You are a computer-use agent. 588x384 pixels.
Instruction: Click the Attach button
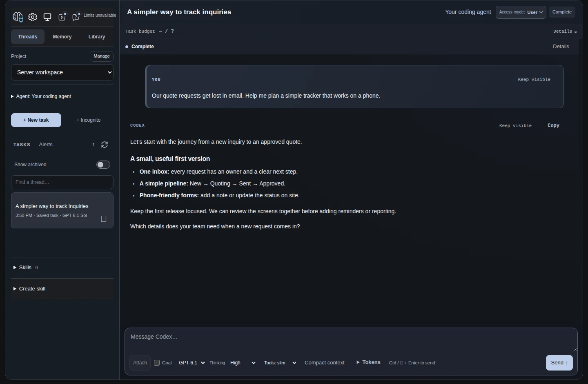(140, 363)
